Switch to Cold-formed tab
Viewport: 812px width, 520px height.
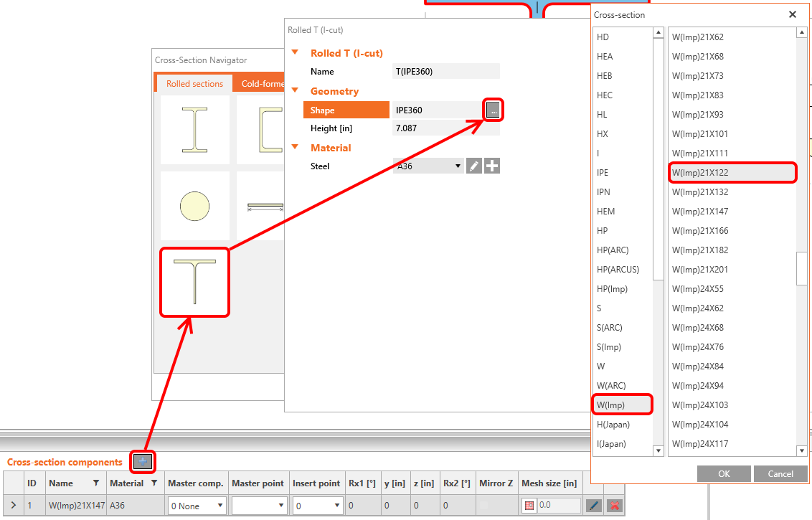click(x=260, y=83)
